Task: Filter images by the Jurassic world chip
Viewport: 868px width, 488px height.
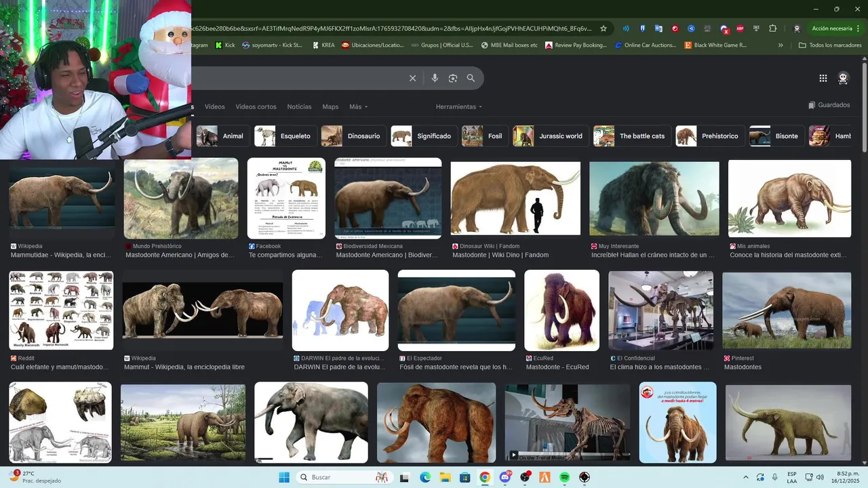Action: click(550, 136)
